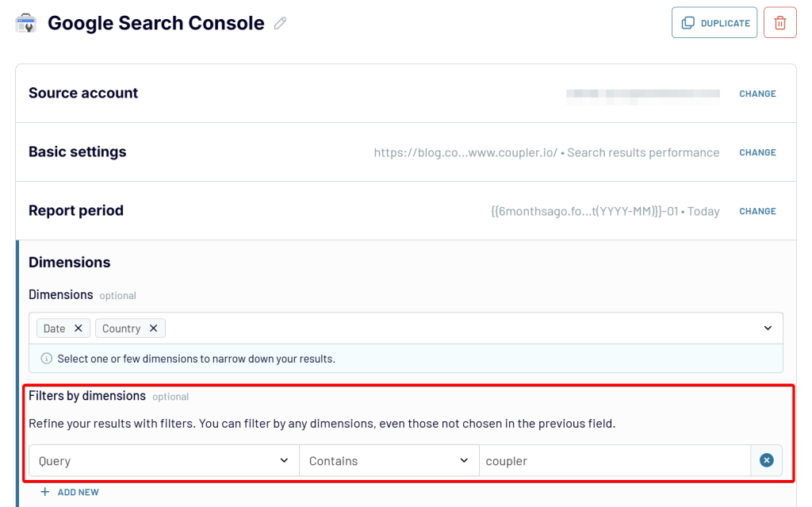
Task: Click the Date dimension tag label
Action: click(x=55, y=328)
